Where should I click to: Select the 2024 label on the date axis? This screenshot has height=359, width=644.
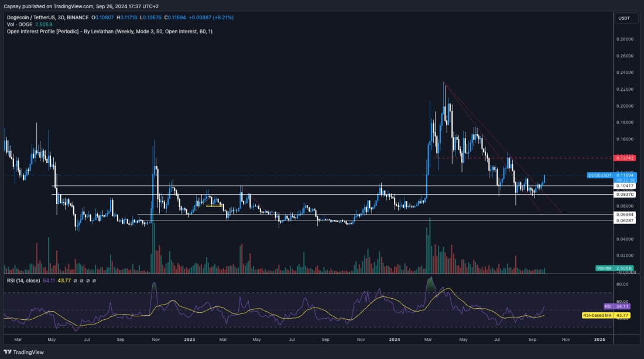pyautogui.click(x=394, y=339)
